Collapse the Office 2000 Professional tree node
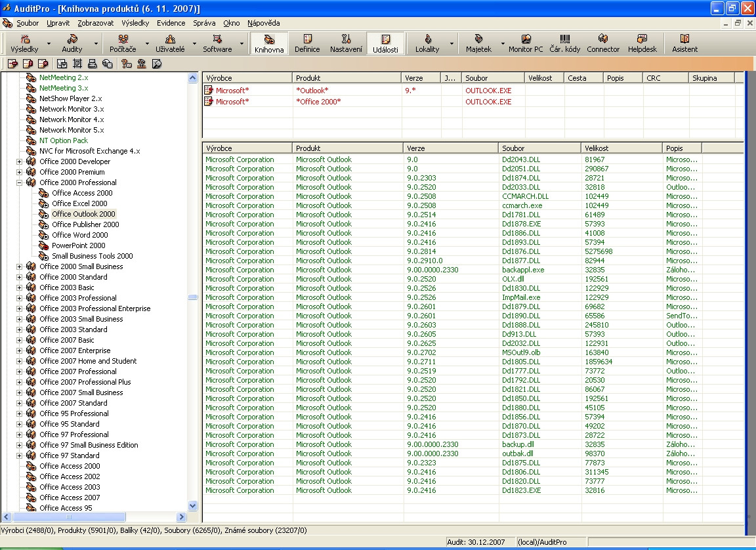The height and width of the screenshot is (550, 756). (19, 182)
